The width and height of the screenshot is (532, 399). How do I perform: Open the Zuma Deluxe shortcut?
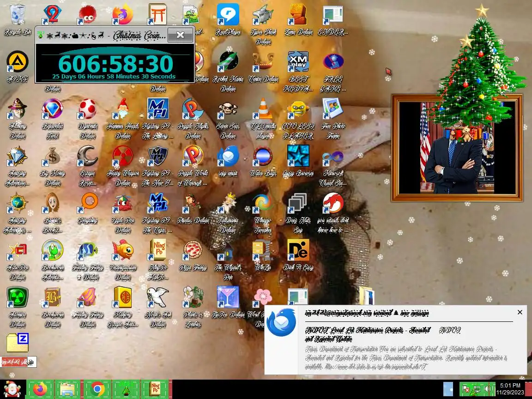click(299, 20)
